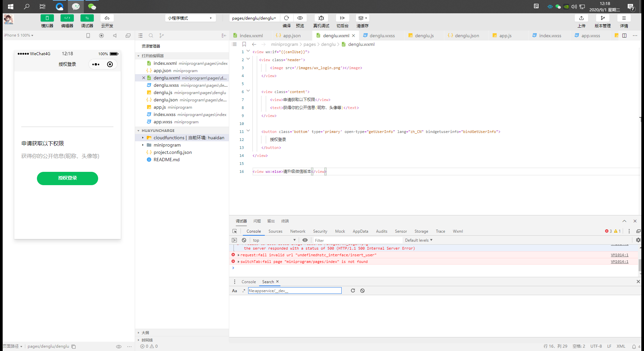The height and width of the screenshot is (351, 644).
Task: Click the compile (编译) refresh icon
Action: tap(286, 18)
